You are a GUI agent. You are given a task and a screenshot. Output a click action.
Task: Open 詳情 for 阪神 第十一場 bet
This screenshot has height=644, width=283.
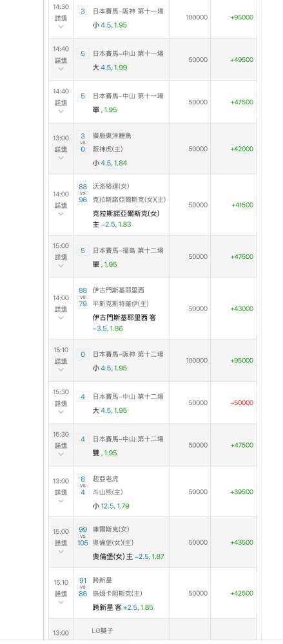pyautogui.click(x=61, y=18)
